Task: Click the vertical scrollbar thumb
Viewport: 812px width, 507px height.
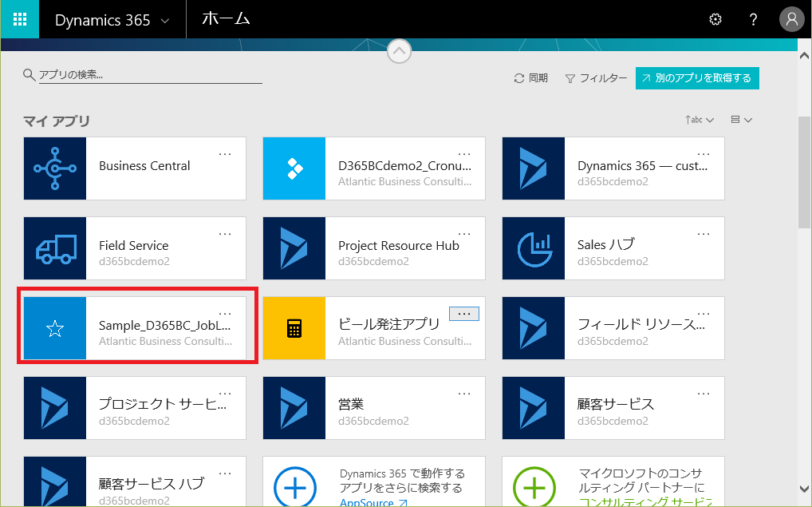Action: 804,172
